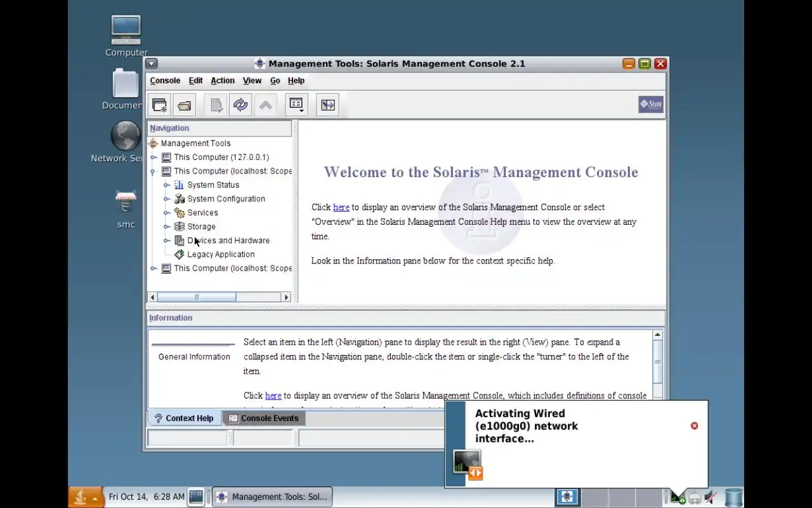Viewport: 812px width, 508px height.
Task: Open the Help menu
Action: click(296, 81)
